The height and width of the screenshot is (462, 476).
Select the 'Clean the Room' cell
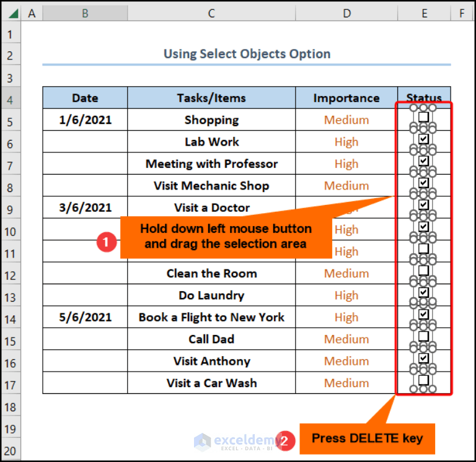pyautogui.click(x=211, y=273)
